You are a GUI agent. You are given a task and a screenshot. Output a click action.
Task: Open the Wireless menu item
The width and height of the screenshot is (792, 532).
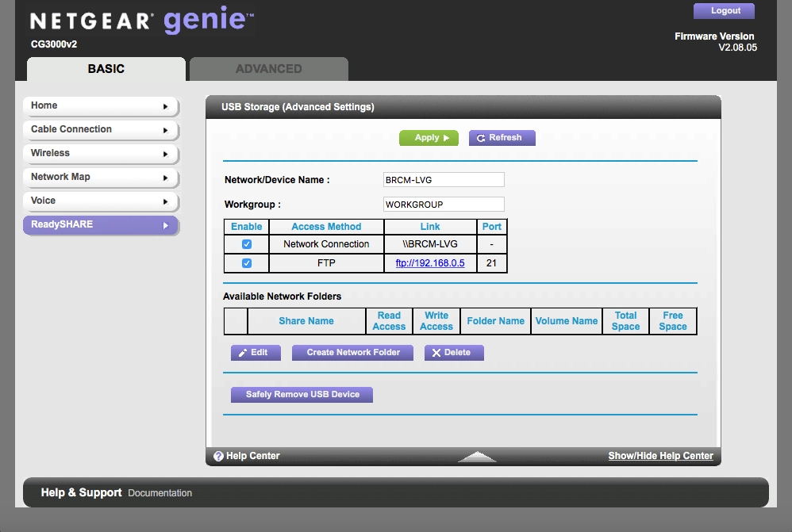point(101,154)
